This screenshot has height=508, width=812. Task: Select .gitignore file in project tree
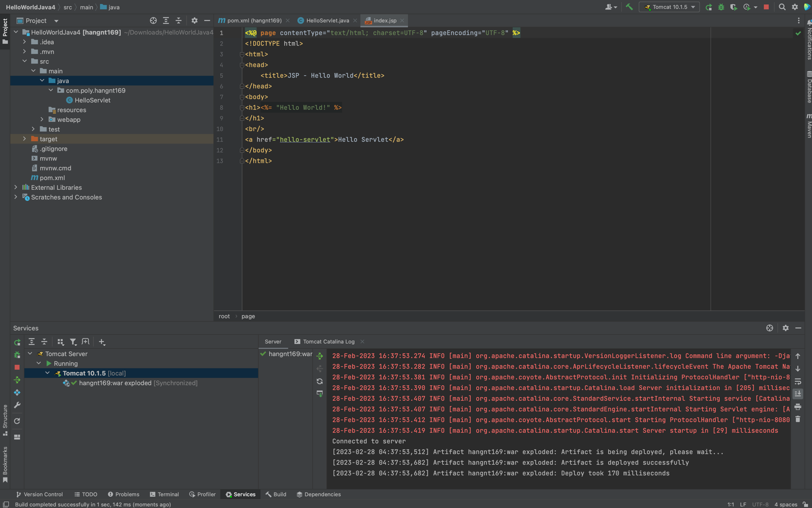(x=53, y=148)
